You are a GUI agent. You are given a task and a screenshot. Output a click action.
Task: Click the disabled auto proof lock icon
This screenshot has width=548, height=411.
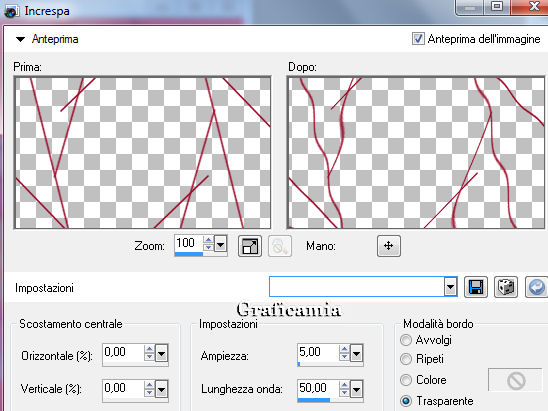pyautogui.click(x=280, y=246)
